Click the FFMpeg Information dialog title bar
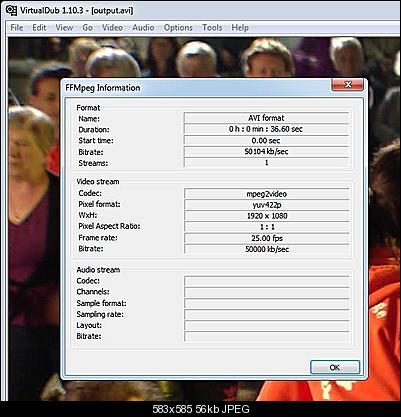Image resolution: width=401 pixels, height=417 pixels. coord(197,88)
